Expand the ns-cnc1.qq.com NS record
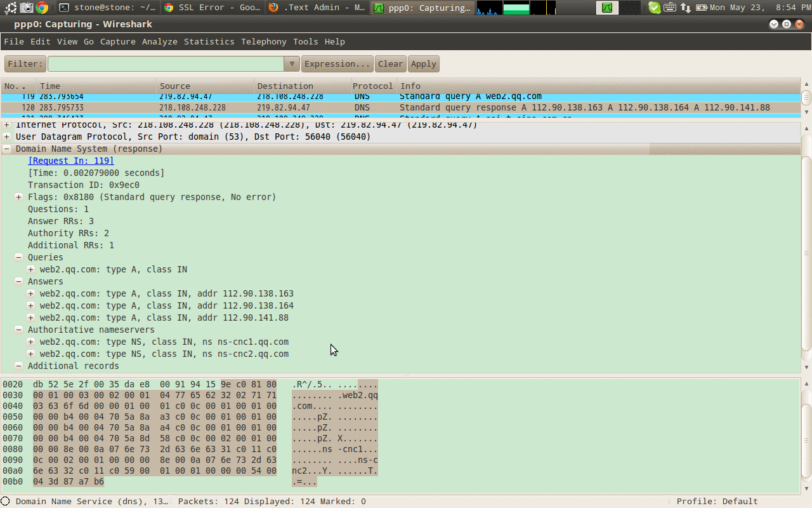Viewport: 812px width, 508px height. (x=31, y=342)
